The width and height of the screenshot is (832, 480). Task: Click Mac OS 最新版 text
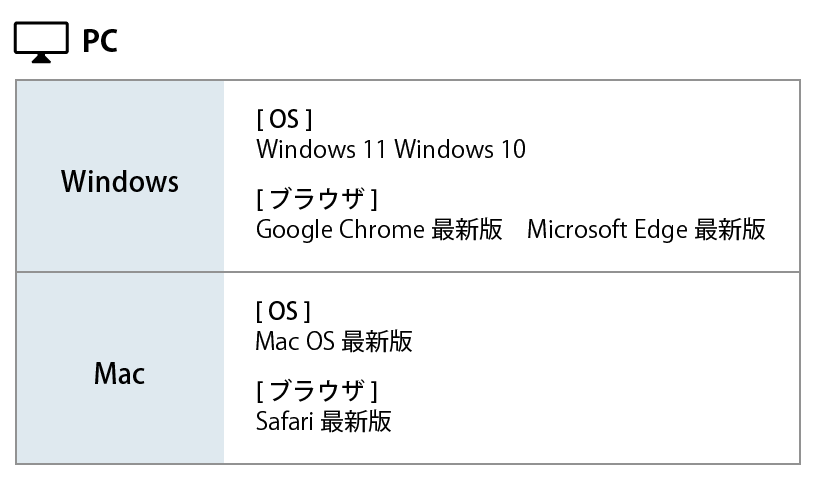(x=334, y=341)
